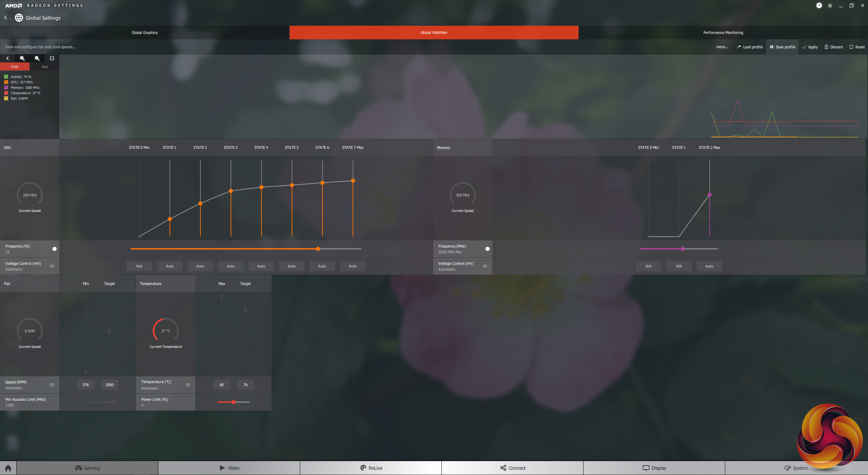Click the Apply button

tap(810, 47)
